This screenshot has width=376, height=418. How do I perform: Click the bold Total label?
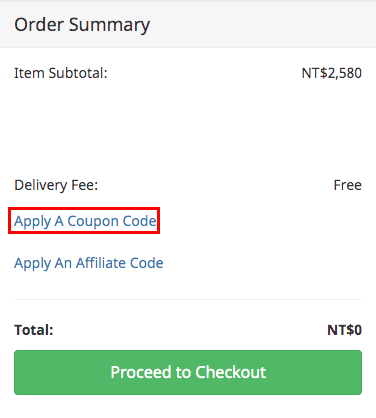(x=34, y=330)
